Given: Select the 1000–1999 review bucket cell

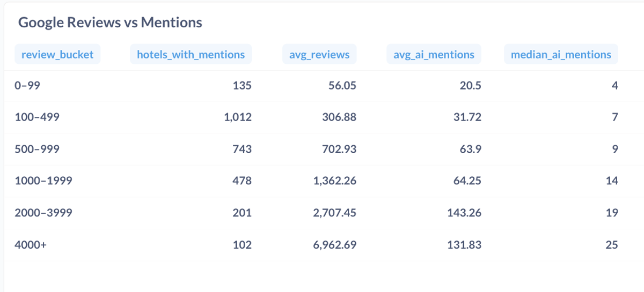Looking at the screenshot, I should pyautogui.click(x=43, y=181).
